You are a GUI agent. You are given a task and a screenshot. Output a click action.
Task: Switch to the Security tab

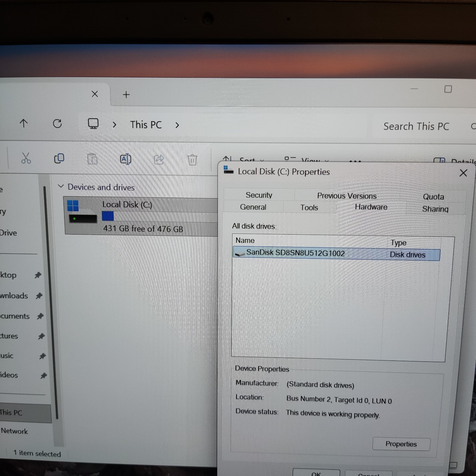(259, 195)
